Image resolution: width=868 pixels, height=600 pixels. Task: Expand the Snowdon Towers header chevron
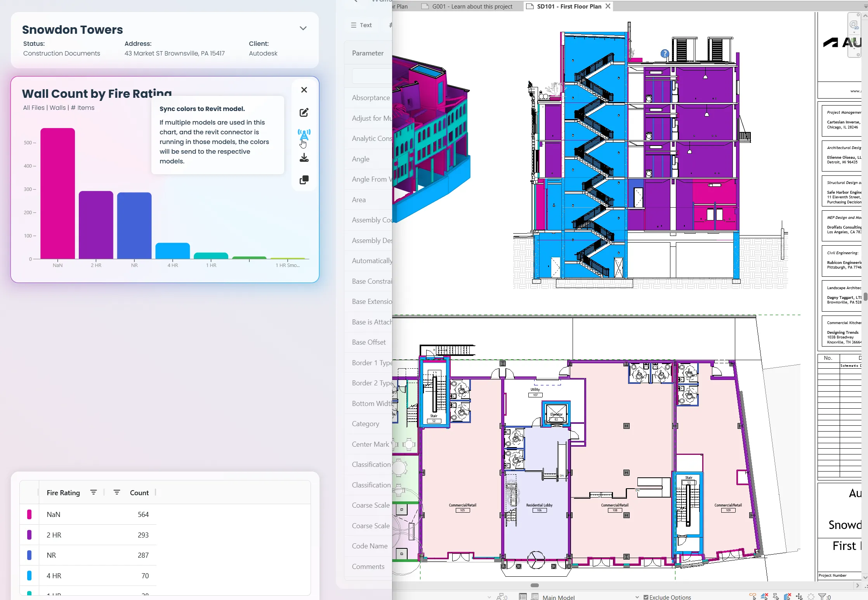[x=303, y=28]
